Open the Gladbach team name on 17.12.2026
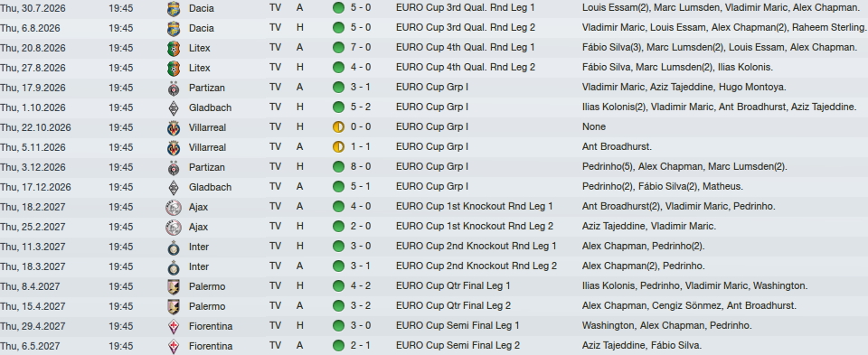Viewport: 868px width, 355px height. click(210, 187)
